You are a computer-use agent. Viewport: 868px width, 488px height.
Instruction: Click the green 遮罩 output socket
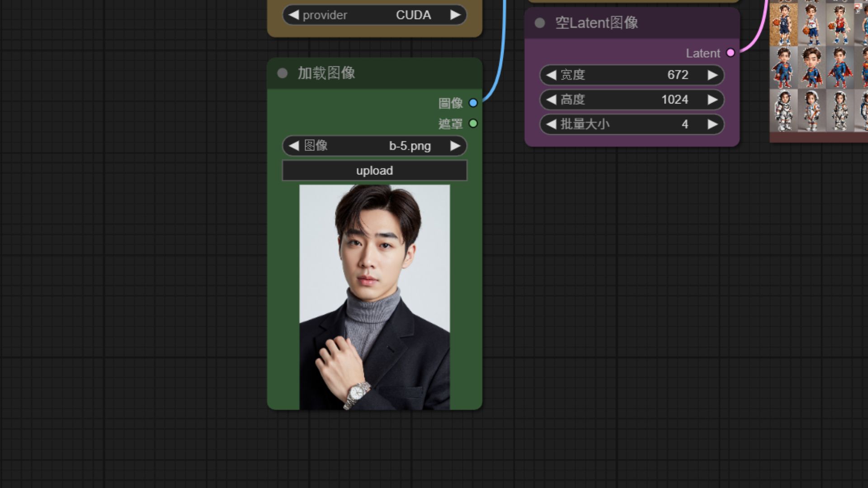pyautogui.click(x=473, y=123)
